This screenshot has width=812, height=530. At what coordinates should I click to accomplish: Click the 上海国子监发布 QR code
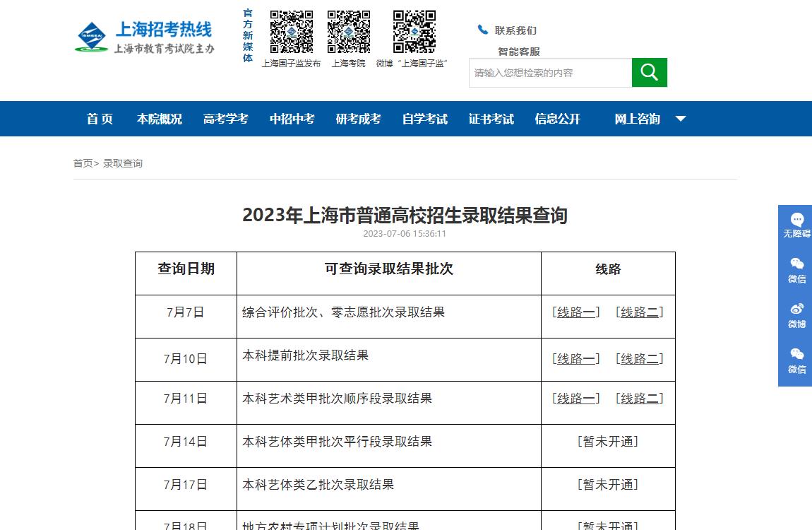pos(292,32)
